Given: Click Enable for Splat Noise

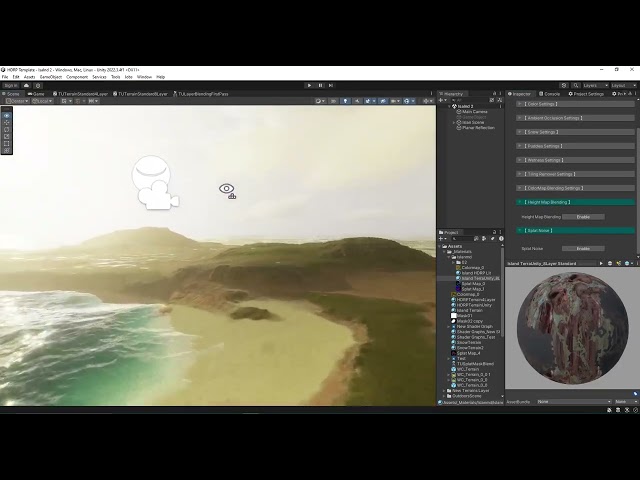Looking at the screenshot, I should tap(583, 249).
